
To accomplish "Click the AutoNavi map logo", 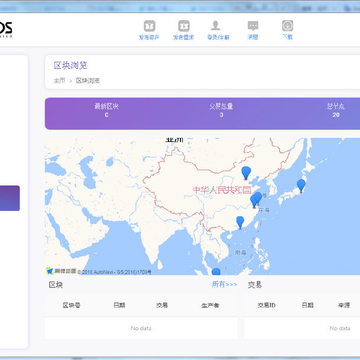I will 61,271.
